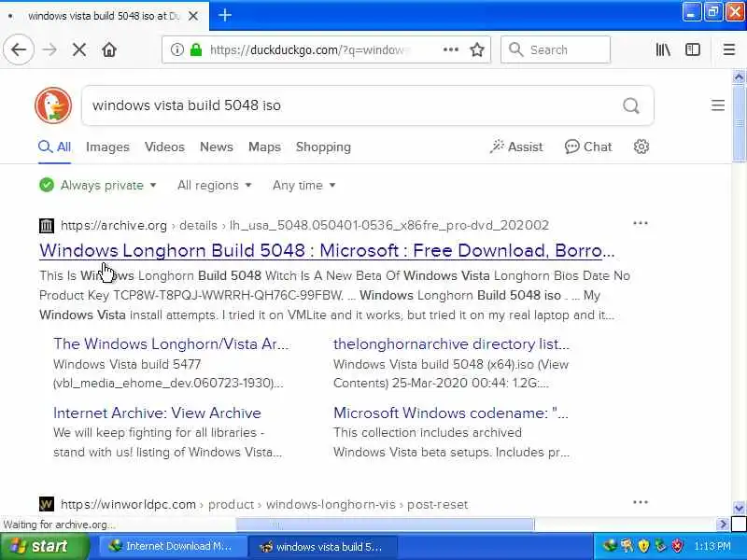Open the Library icon in toolbar

[663, 49]
